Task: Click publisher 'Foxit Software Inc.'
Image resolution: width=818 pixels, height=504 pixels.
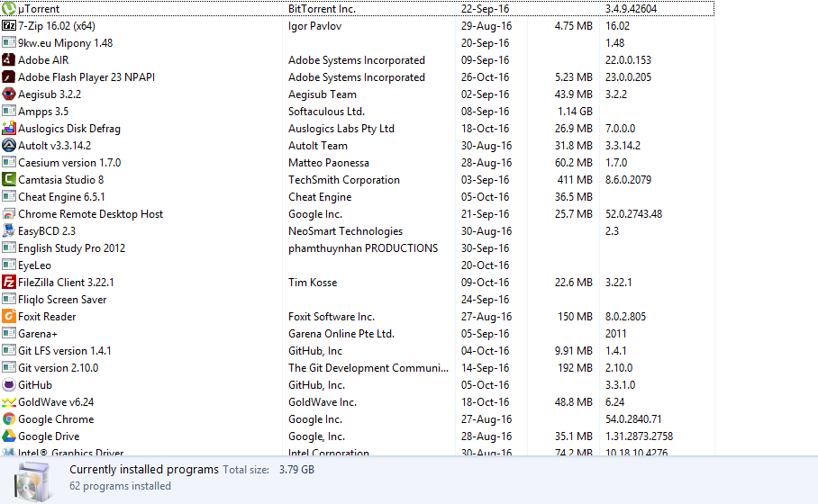Action: tap(332, 317)
